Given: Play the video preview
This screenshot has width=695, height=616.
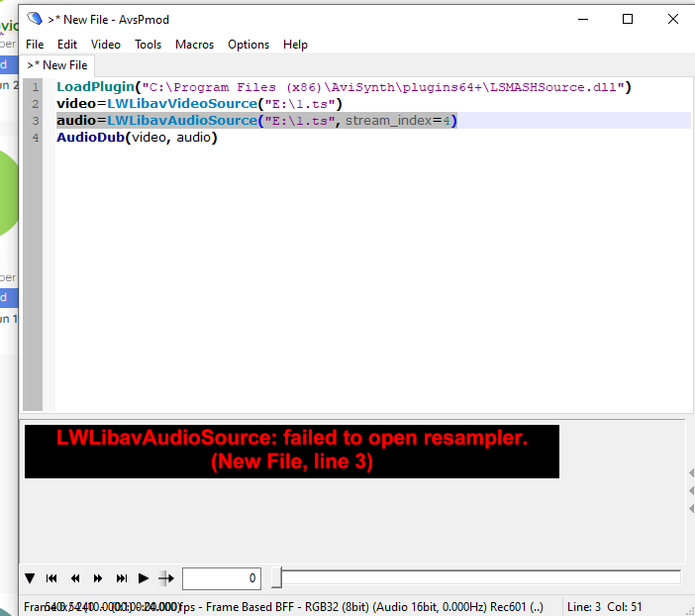Looking at the screenshot, I should 144,578.
